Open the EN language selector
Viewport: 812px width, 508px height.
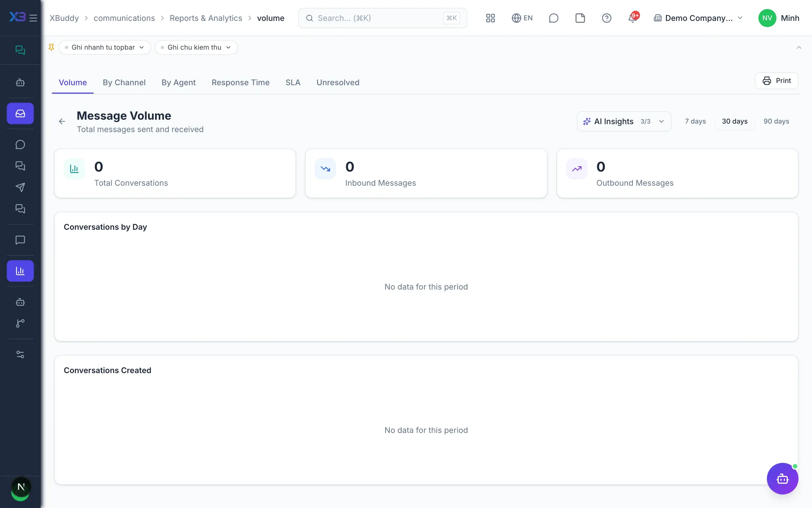[x=522, y=18]
